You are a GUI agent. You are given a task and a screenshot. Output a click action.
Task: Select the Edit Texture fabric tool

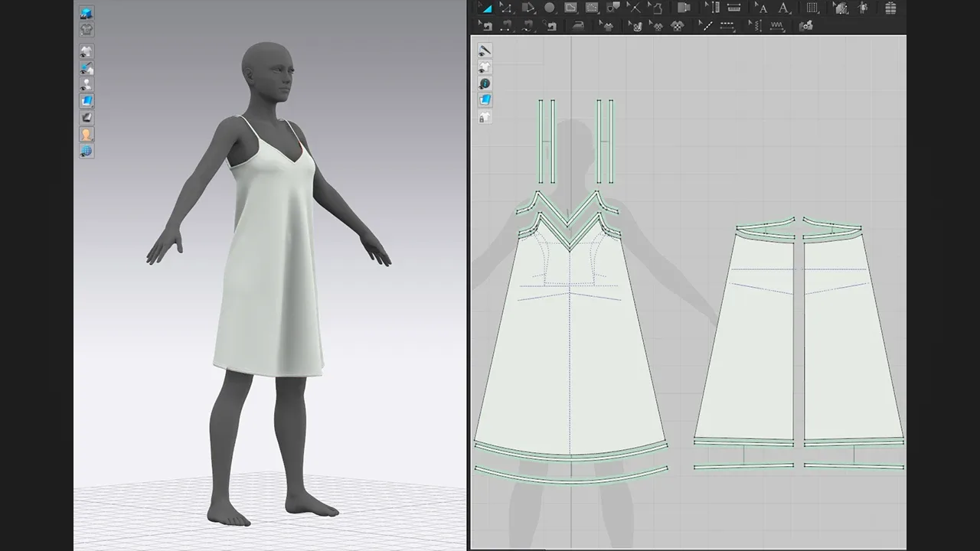(x=841, y=8)
